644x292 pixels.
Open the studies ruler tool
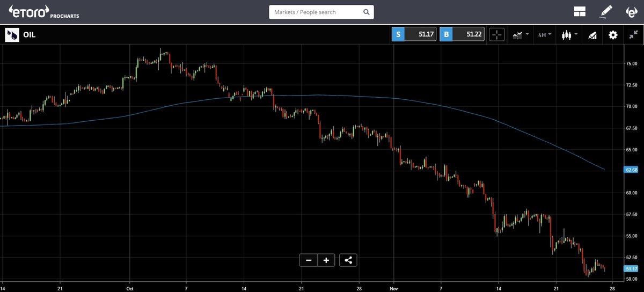pos(592,35)
